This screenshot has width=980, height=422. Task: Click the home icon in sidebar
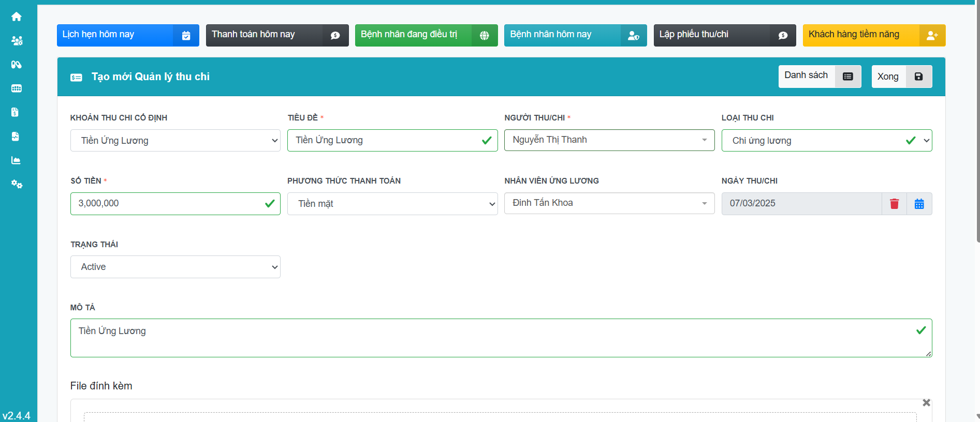pos(17,17)
